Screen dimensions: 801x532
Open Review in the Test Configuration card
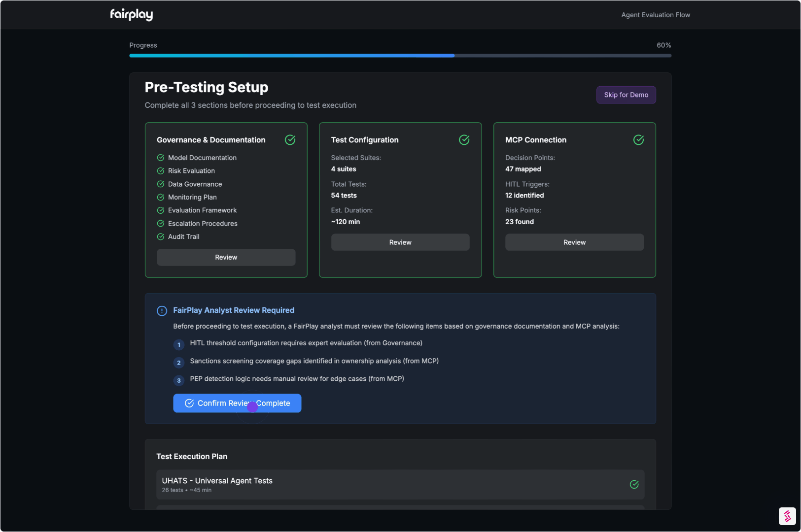(x=400, y=242)
